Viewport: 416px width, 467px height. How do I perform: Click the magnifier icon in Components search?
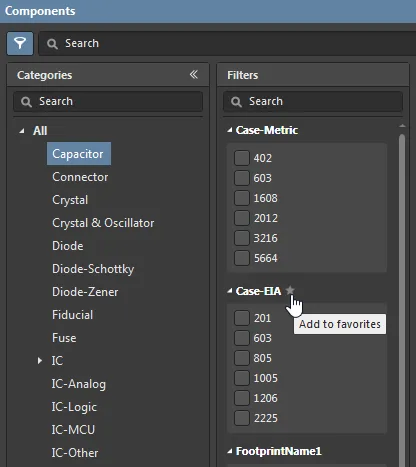(52, 44)
